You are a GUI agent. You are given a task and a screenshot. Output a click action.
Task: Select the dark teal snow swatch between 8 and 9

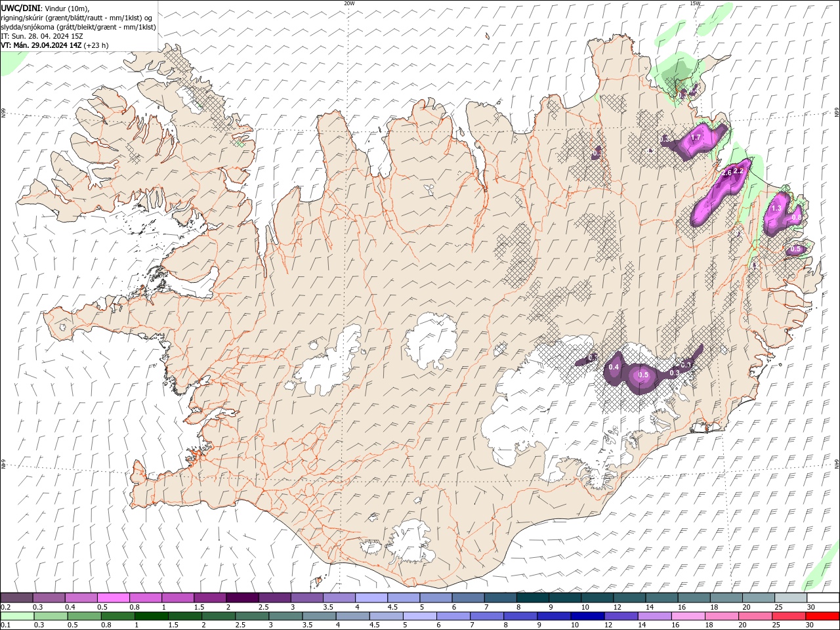[x=532, y=598]
